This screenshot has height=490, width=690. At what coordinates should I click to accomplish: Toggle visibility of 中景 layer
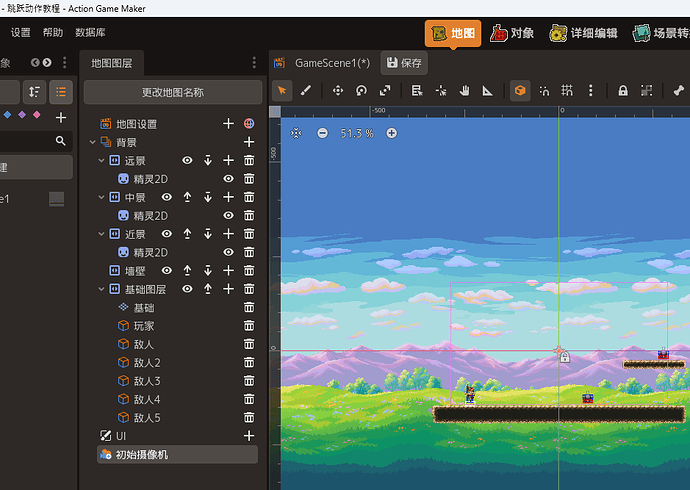[166, 197]
